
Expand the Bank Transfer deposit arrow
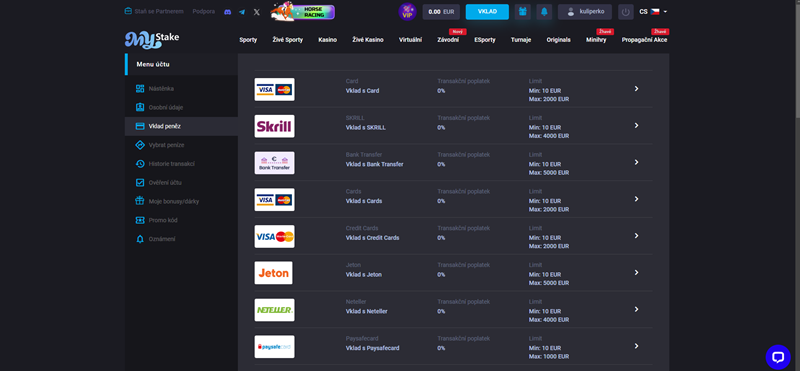coord(636,162)
